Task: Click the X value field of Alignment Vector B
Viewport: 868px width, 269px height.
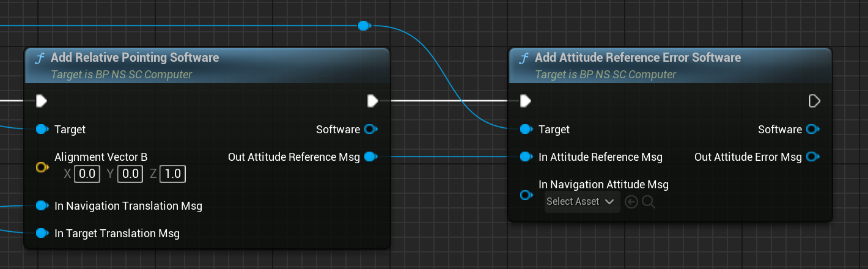Action: (87, 174)
